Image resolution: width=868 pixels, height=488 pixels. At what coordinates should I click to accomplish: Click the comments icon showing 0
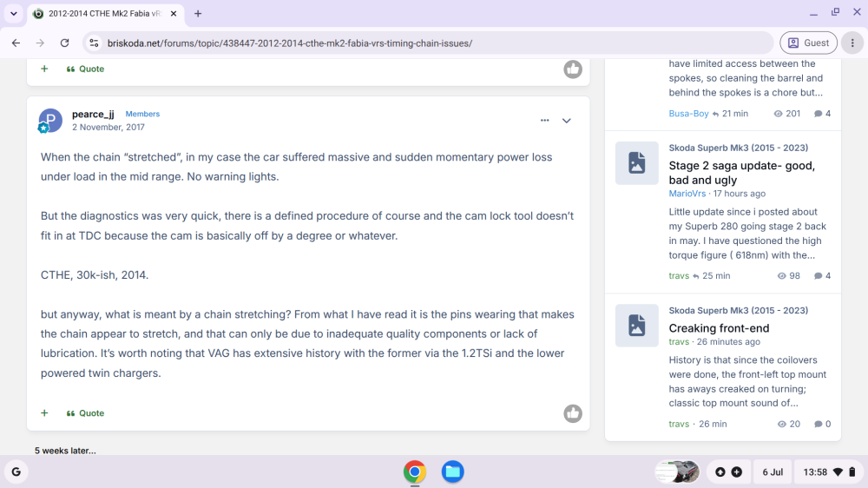[818, 424]
